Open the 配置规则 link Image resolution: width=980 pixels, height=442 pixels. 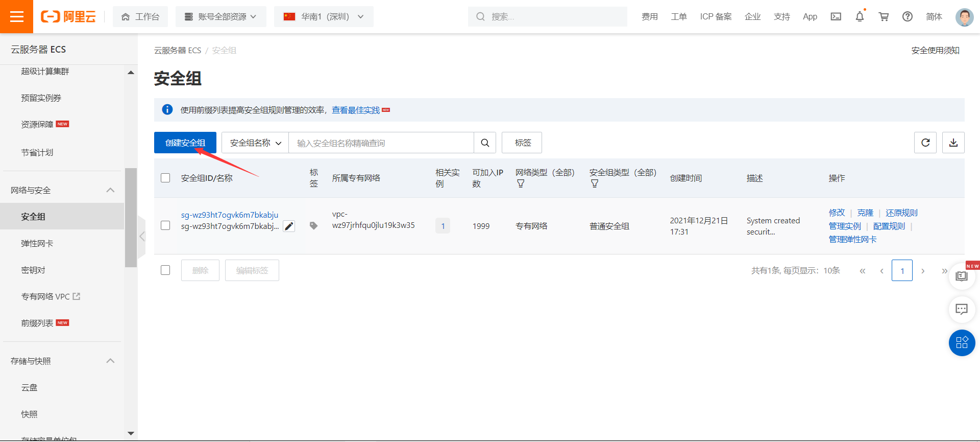pyautogui.click(x=889, y=226)
